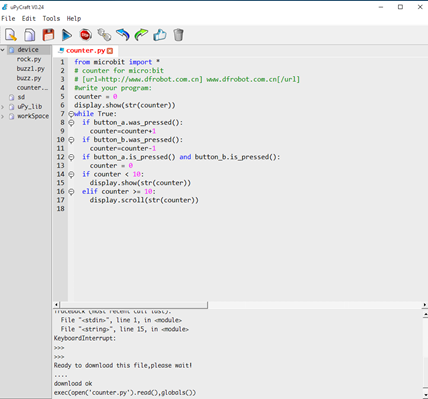Select the counter file in device tree
Image resolution: width=428 pixels, height=399 pixels.
click(32, 88)
